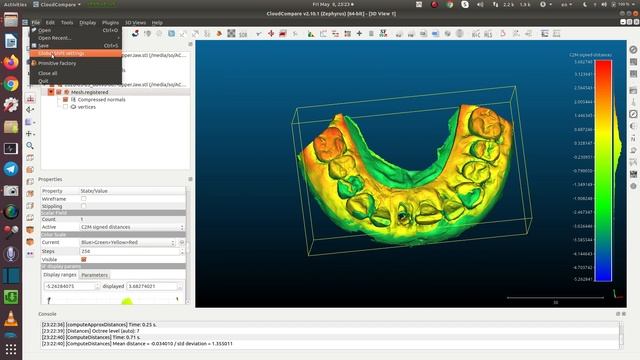Click the N compass icon in right sidebar
Viewport: 640px width, 360px height.
click(x=633, y=139)
